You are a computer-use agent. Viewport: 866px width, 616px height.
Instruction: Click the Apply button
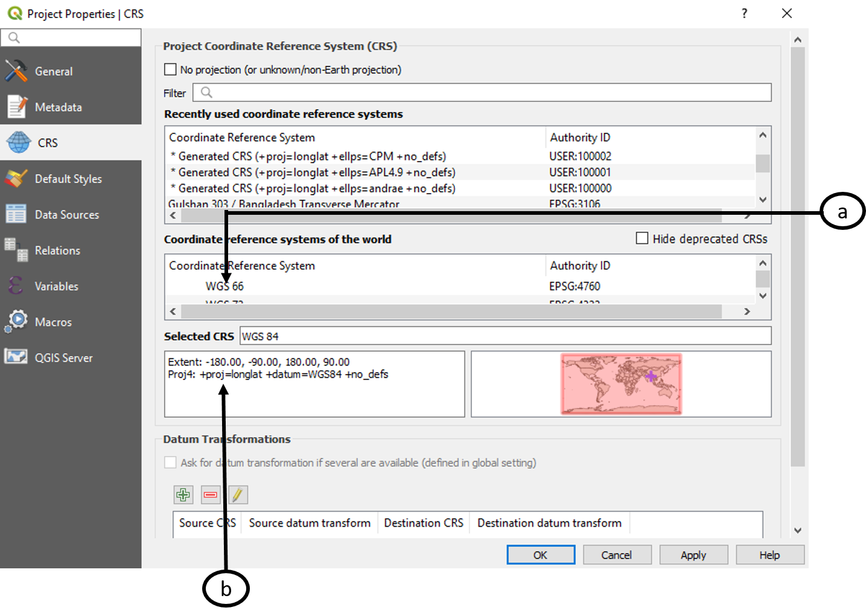(693, 554)
